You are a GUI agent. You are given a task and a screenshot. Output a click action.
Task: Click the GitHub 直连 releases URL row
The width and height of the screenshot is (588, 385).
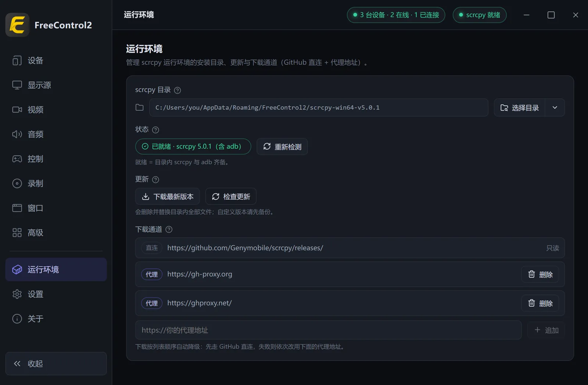click(350, 248)
